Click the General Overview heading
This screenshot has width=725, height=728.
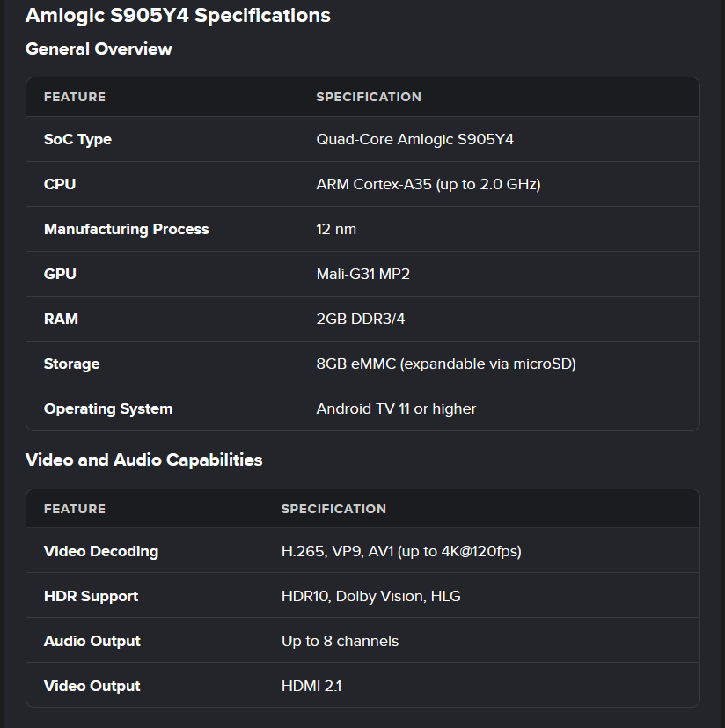99,49
